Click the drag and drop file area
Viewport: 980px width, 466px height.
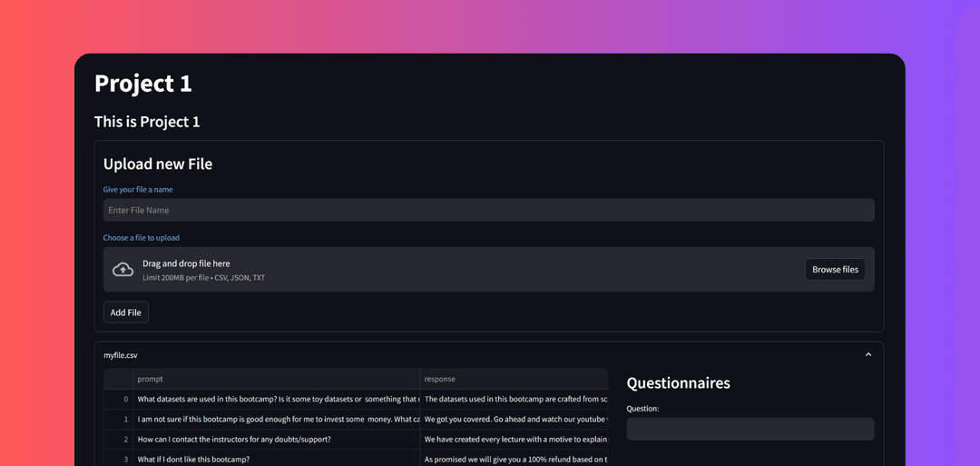[454, 270]
